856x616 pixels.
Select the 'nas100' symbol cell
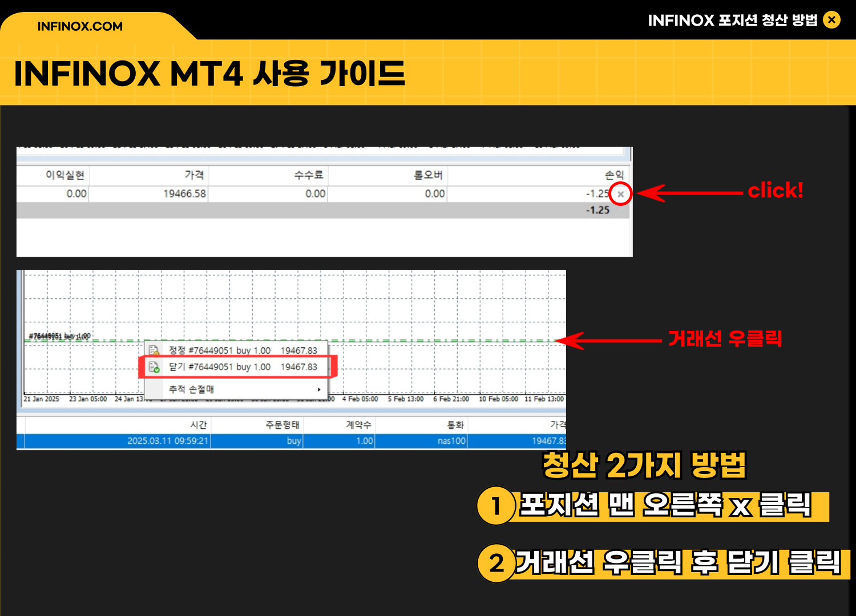(451, 441)
